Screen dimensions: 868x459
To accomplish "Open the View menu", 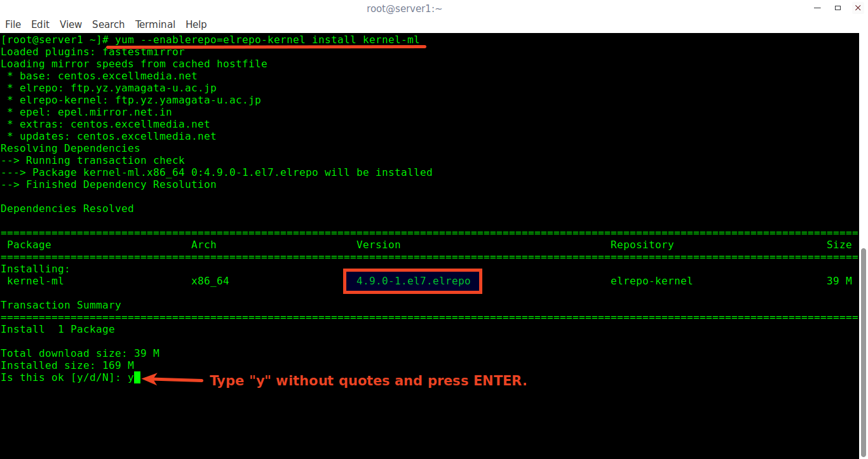I will pyautogui.click(x=71, y=24).
